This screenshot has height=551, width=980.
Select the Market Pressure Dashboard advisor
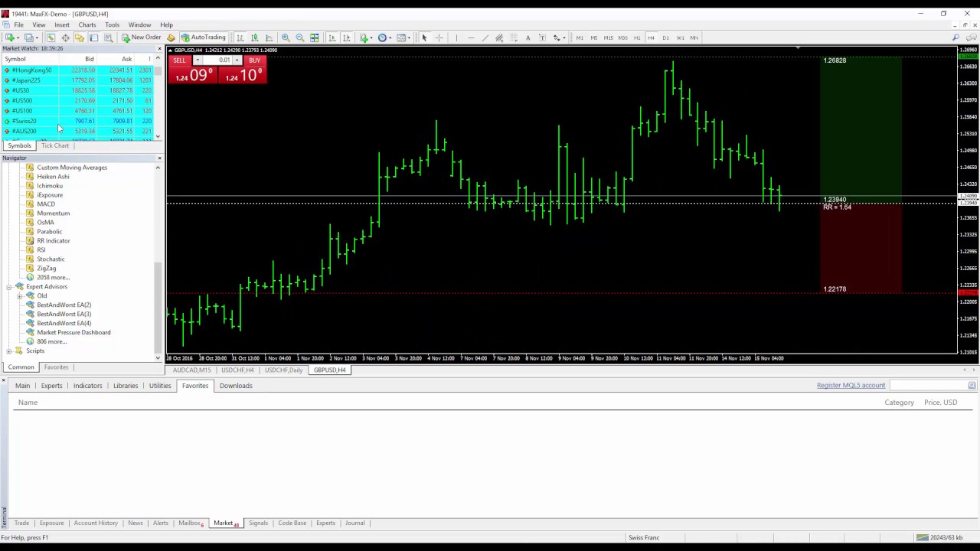(73, 332)
